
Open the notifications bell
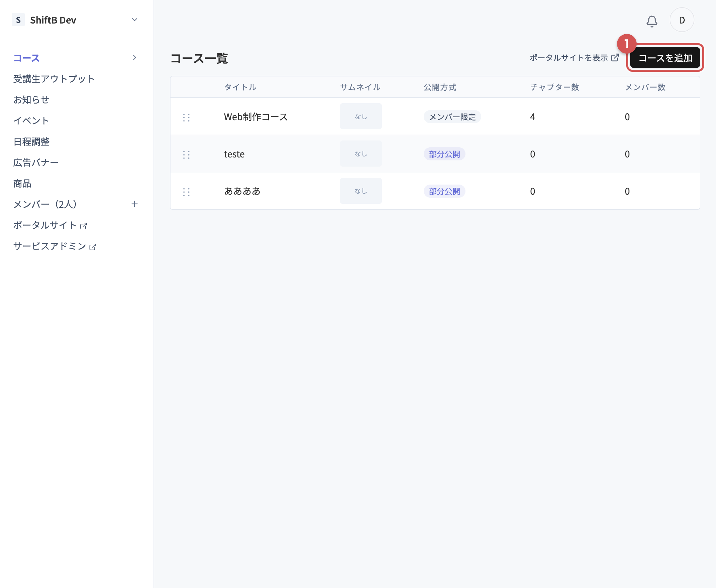pos(651,21)
